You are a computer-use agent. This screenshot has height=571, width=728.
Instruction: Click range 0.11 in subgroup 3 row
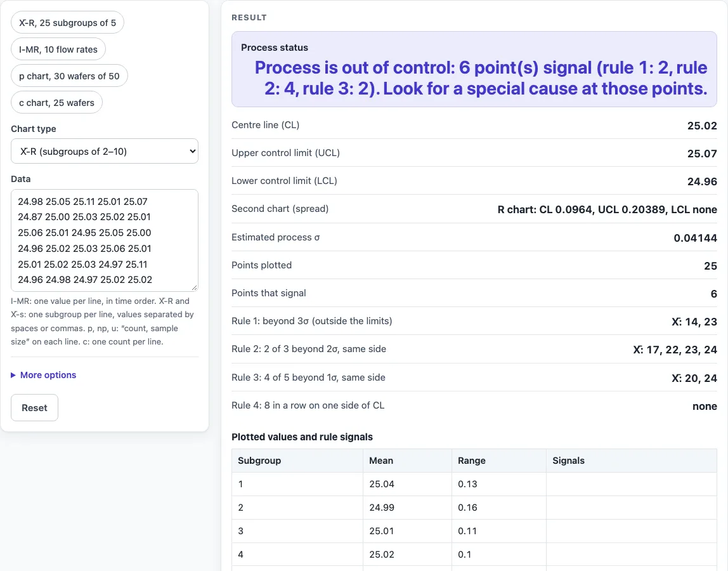(x=467, y=530)
